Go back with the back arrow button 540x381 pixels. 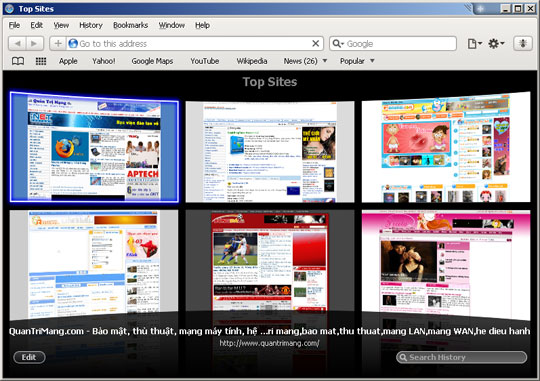click(x=17, y=44)
